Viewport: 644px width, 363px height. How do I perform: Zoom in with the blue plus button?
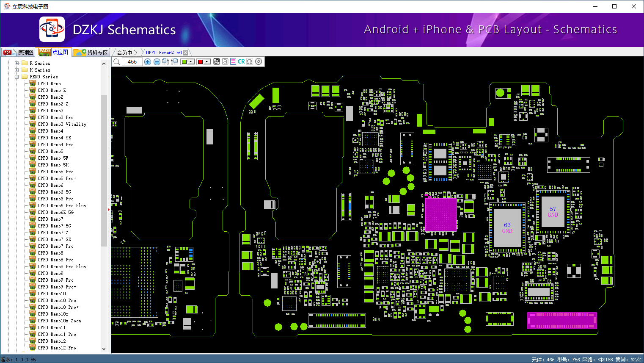(x=148, y=62)
